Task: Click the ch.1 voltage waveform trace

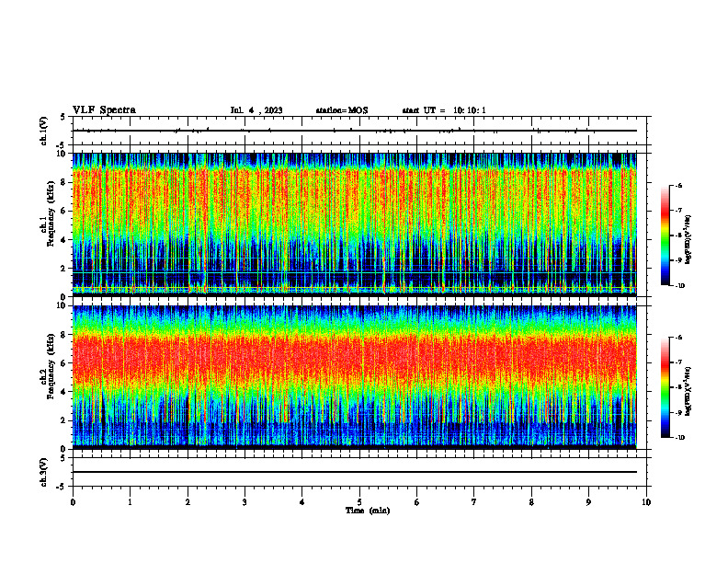Action: (x=355, y=131)
